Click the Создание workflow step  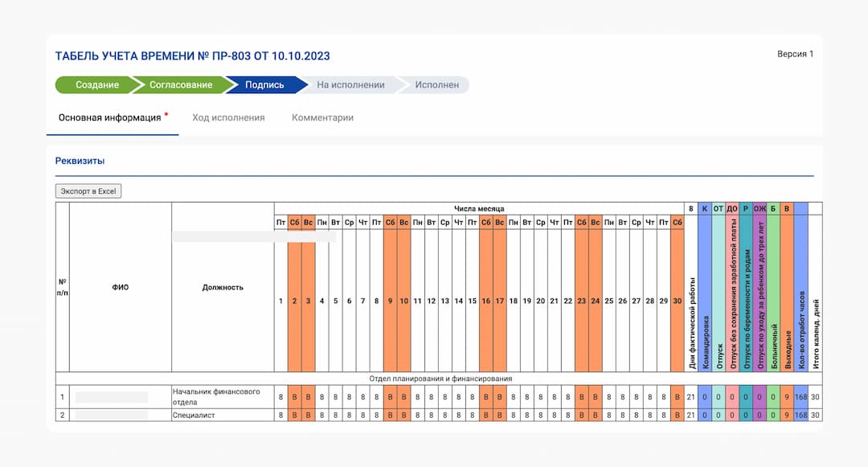[x=97, y=84]
